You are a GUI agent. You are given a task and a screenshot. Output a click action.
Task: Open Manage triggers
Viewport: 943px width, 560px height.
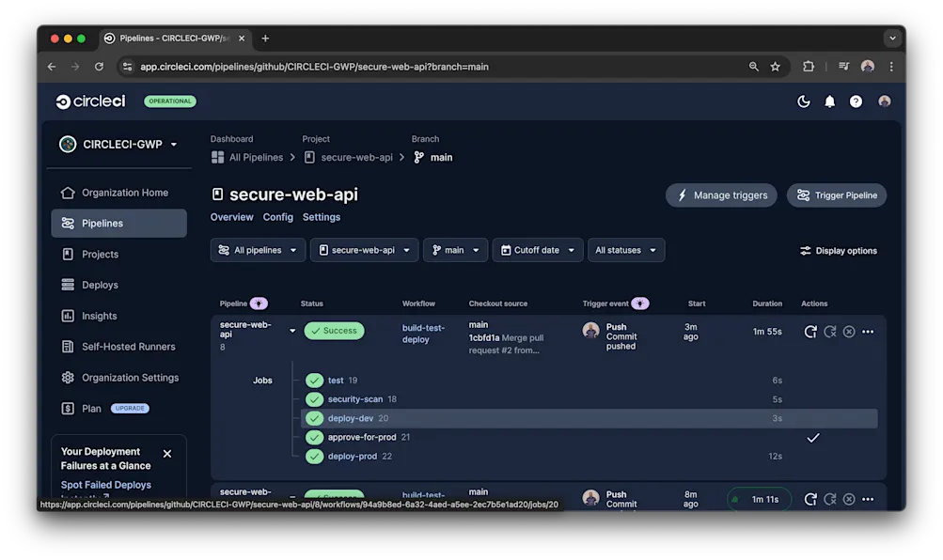coord(720,194)
